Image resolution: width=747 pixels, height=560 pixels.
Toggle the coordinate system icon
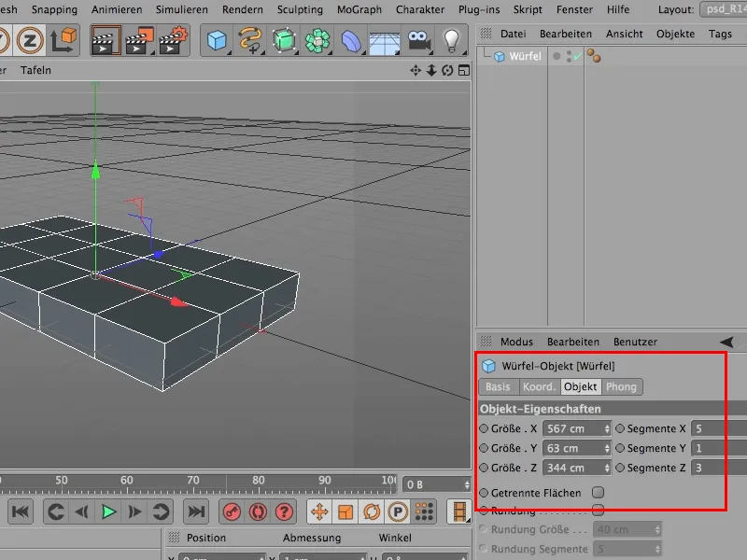[x=63, y=40]
